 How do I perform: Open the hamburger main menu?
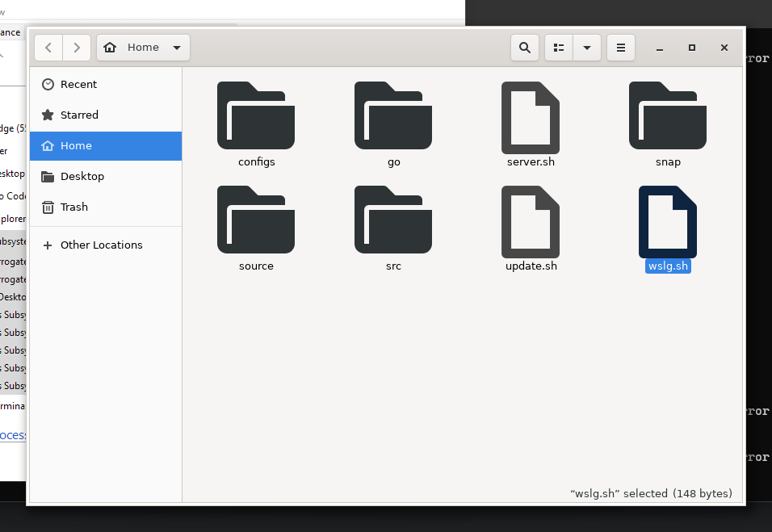click(x=621, y=48)
